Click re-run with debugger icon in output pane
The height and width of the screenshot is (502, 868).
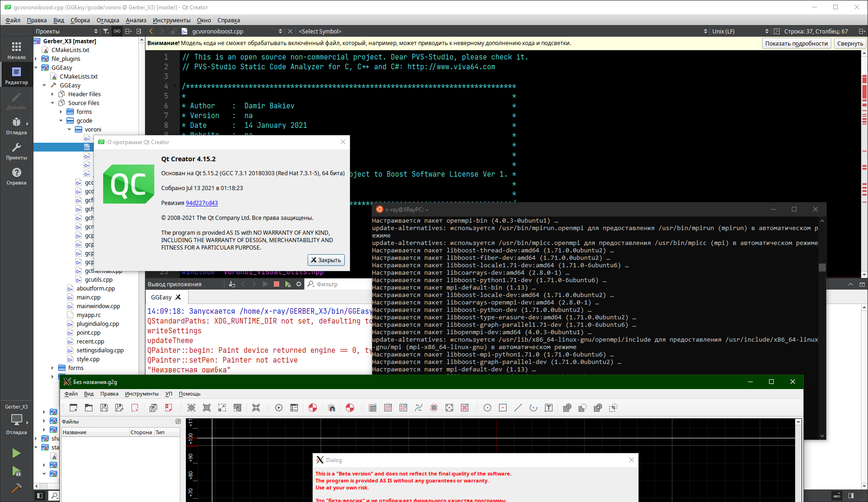[x=288, y=284]
